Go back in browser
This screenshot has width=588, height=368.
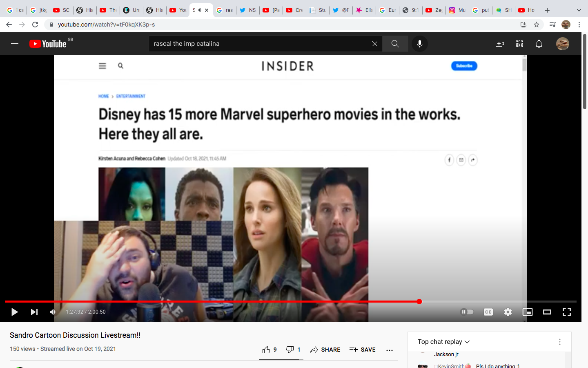click(9, 25)
